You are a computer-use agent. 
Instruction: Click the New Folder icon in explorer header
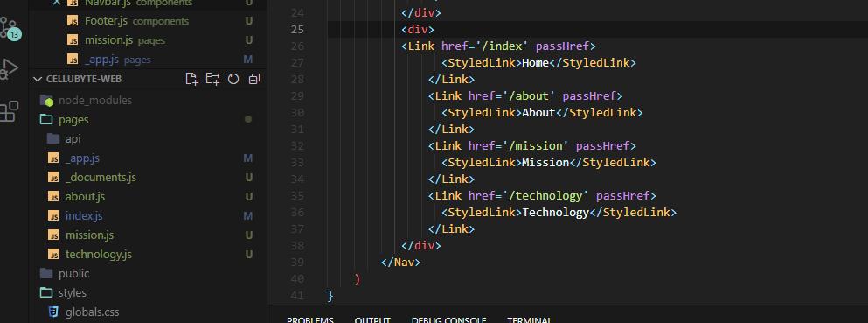tap(212, 79)
